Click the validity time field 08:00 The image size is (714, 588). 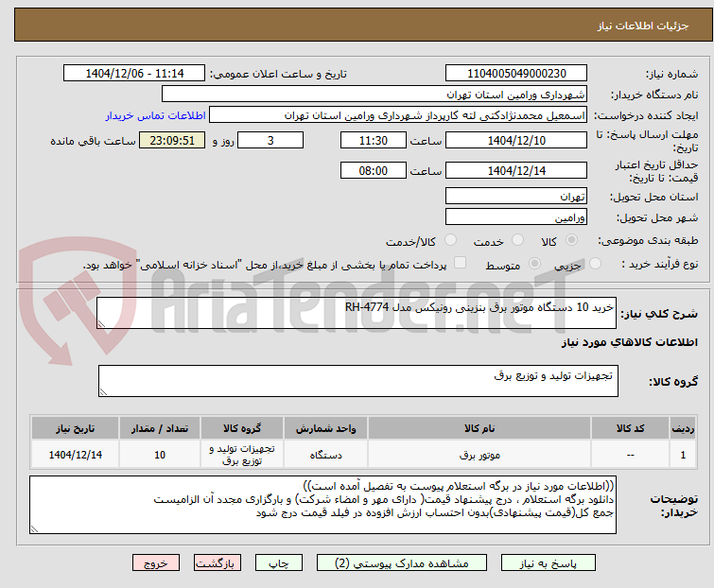374,170
